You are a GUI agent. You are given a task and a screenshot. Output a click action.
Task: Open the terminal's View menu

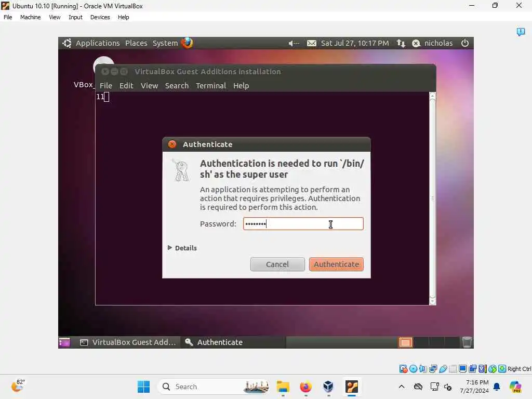(149, 86)
